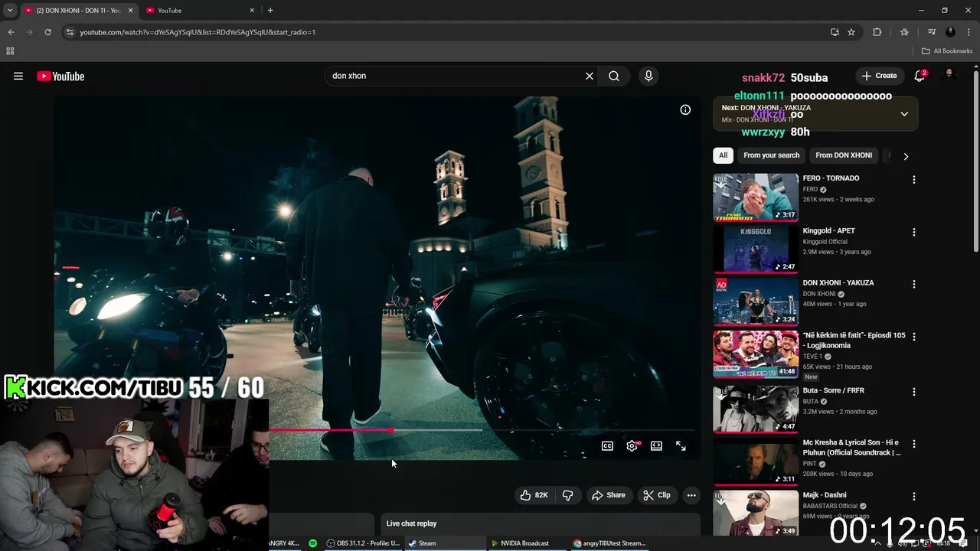
Task: Toggle closed captions on the player
Action: [607, 446]
